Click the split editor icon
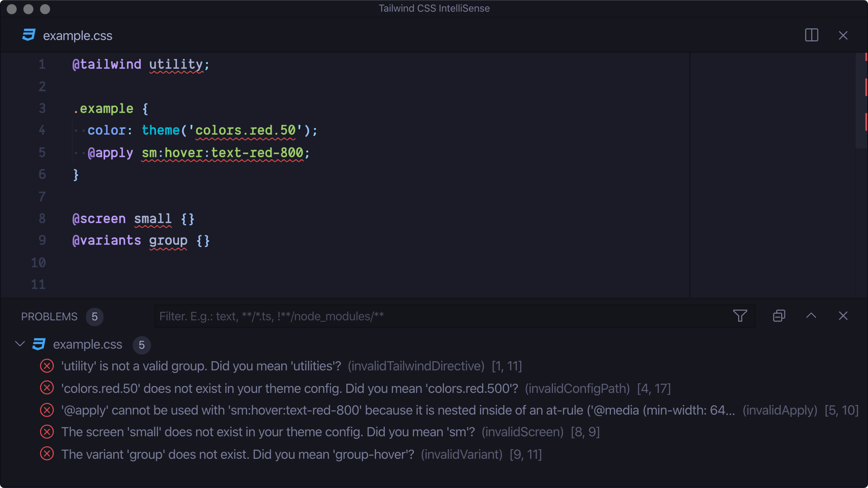Image resolution: width=868 pixels, height=488 pixels. [811, 35]
